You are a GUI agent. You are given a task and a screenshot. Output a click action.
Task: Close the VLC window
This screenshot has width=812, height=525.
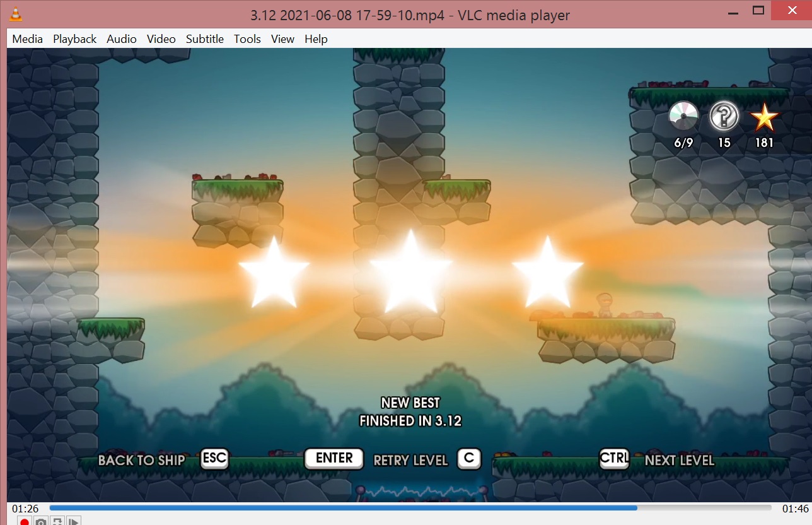[x=792, y=10]
